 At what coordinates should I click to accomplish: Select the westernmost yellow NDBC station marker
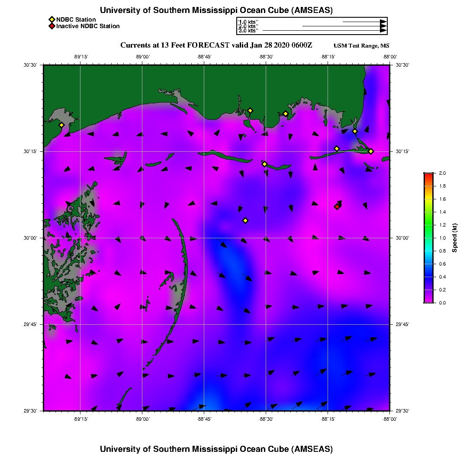tap(61, 125)
